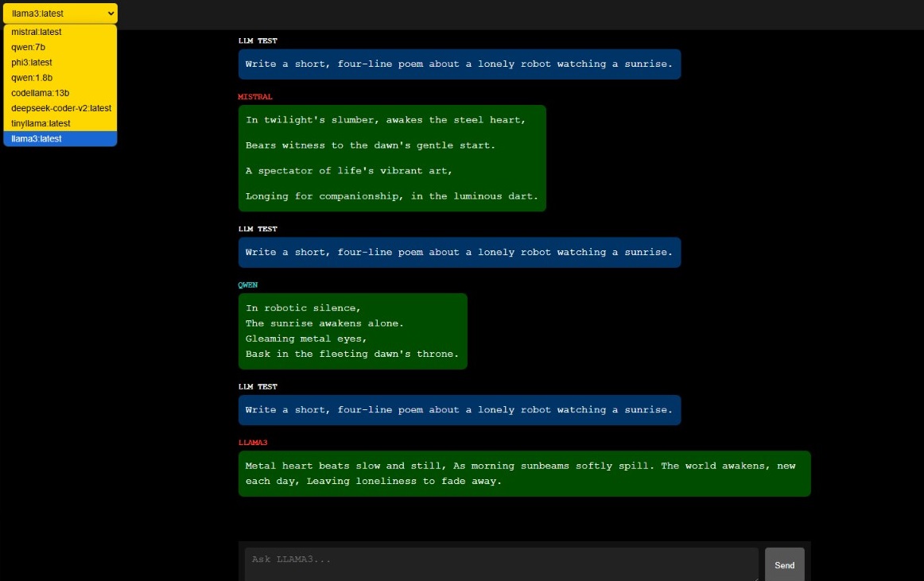Click the LLAMA3 response label
This screenshot has width=924, height=581.
click(x=253, y=443)
